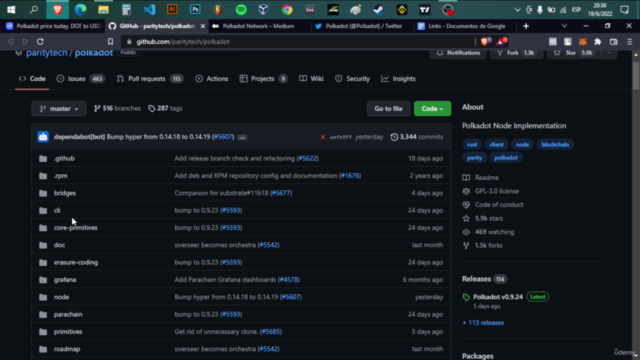Open erasure-coding folder
Screen dimensions: 640x360
76,262
